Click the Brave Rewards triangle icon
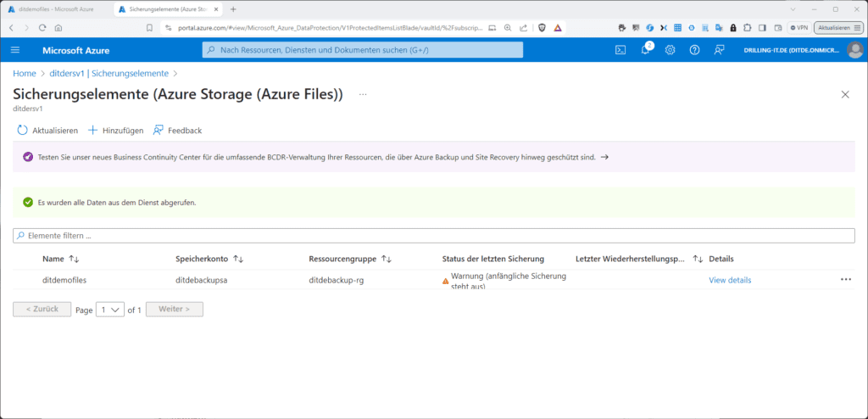The image size is (868, 419). 558,27
